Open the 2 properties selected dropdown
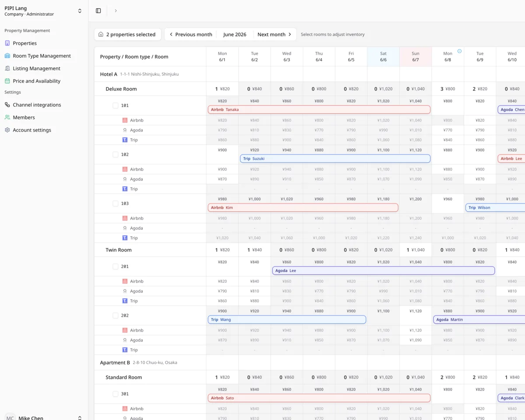The image size is (525, 420). (x=128, y=34)
